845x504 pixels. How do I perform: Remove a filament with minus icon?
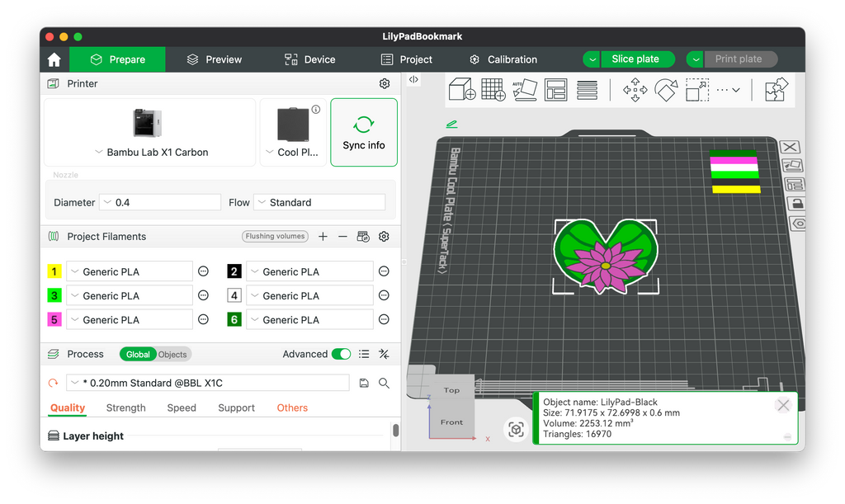click(342, 237)
